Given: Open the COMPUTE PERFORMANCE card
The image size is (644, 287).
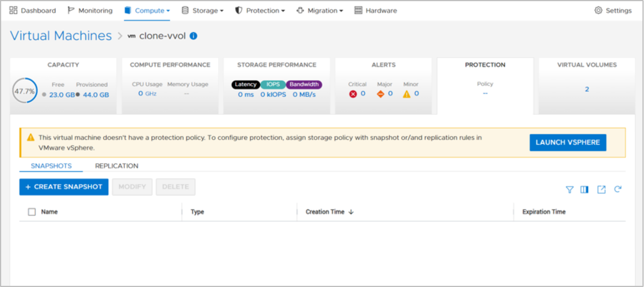Looking at the screenshot, I should (x=170, y=86).
